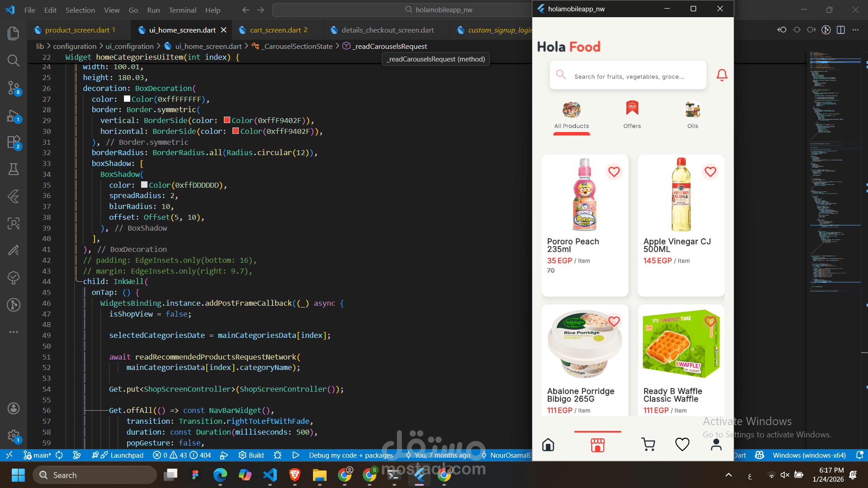Screen dimensions: 868x488
Task: Click the notification bell in Hola Food app
Action: click(x=722, y=75)
